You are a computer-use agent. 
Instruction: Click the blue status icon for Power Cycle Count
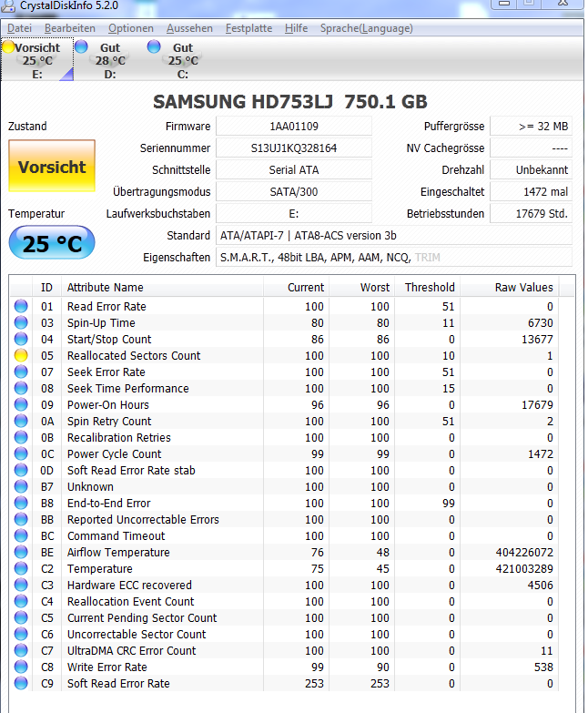click(x=21, y=453)
